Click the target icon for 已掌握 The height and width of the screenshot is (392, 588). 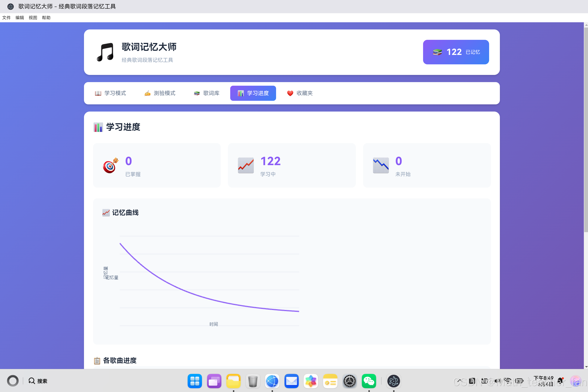point(111,165)
